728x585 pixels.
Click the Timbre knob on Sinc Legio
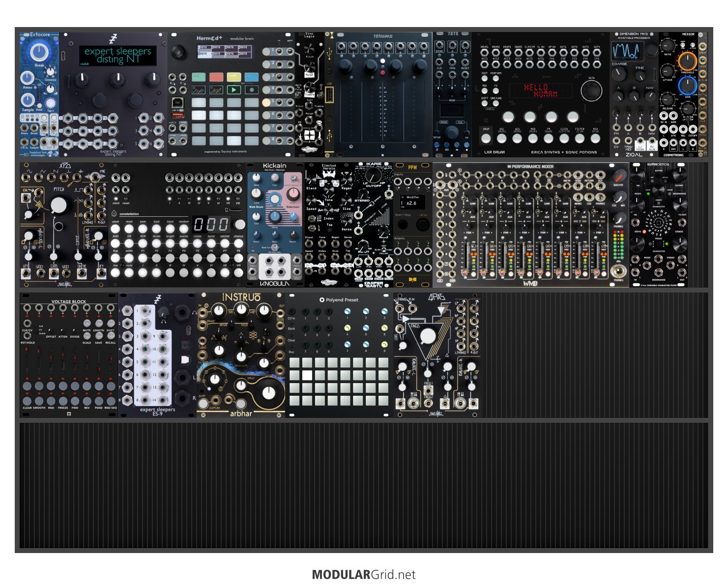tap(310, 87)
